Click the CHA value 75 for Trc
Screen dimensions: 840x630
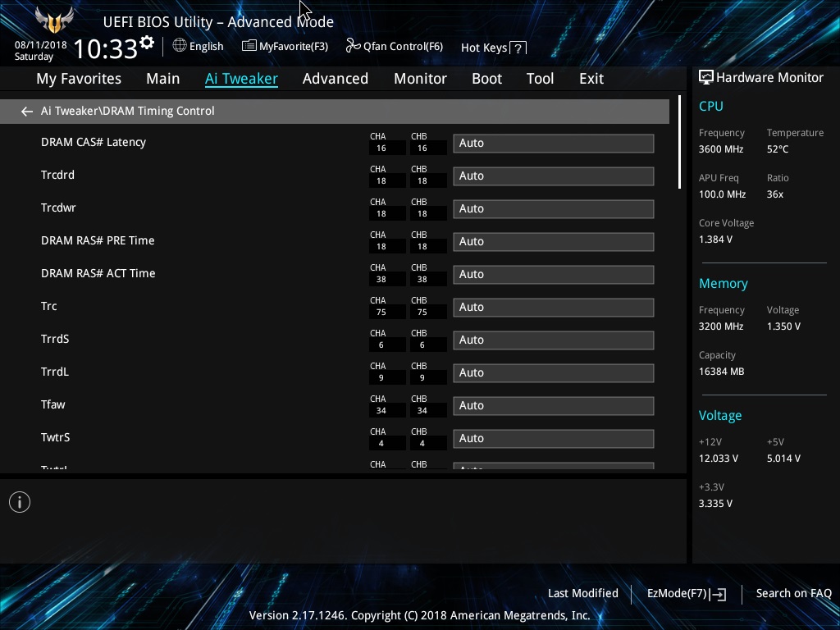click(381, 313)
